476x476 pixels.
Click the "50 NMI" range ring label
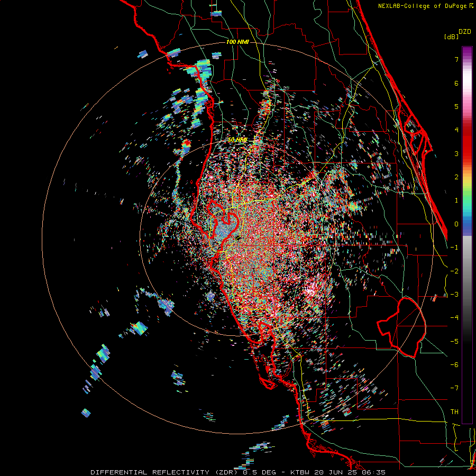237,140
